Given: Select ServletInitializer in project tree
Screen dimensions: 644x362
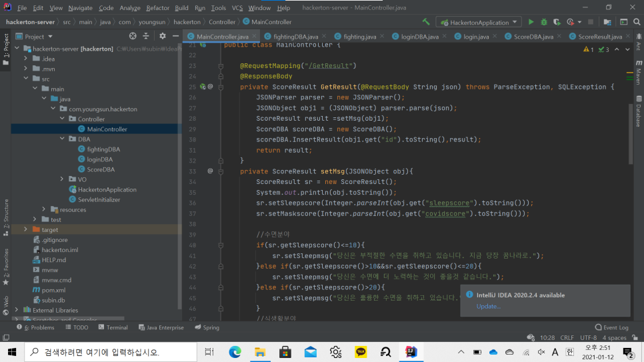Looking at the screenshot, I should (x=99, y=200).
